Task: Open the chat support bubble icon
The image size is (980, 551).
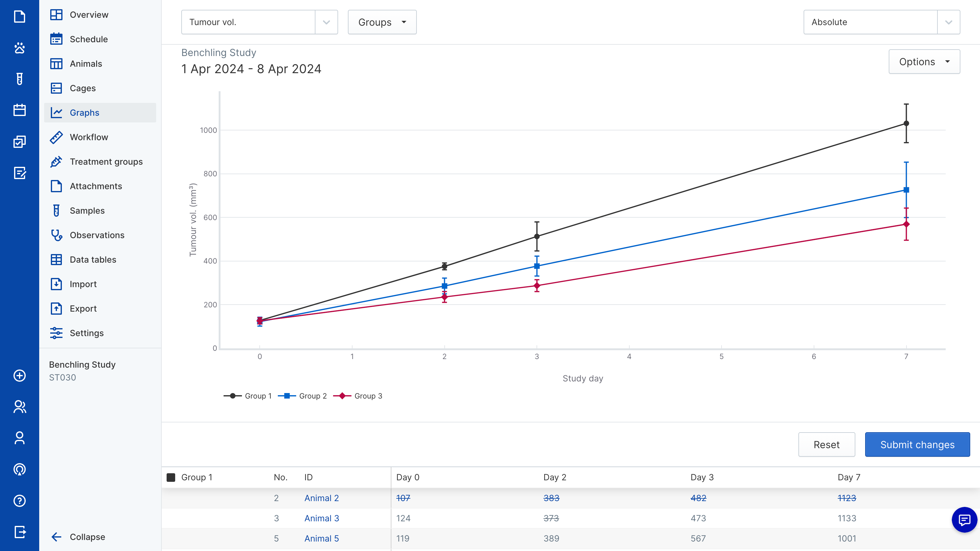Action: point(964,520)
